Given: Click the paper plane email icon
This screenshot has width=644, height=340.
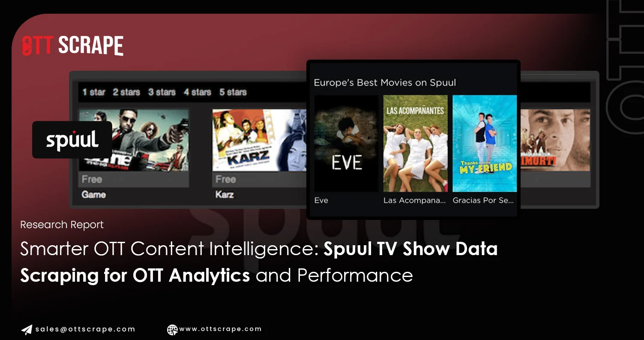Looking at the screenshot, I should (27, 329).
